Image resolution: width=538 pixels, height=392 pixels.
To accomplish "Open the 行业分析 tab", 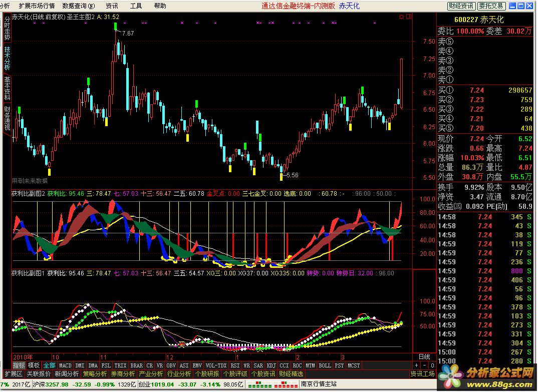I will [179, 374].
